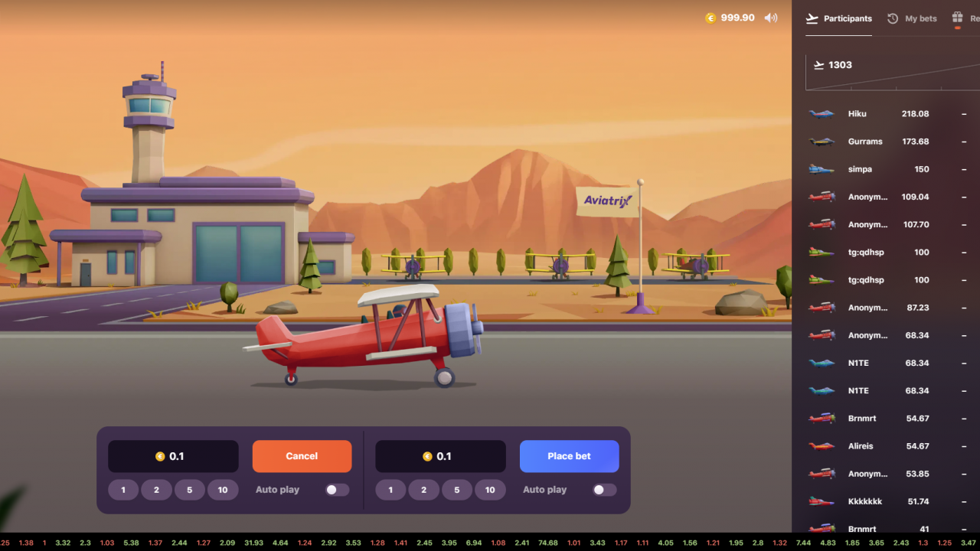This screenshot has width=980, height=551.
Task: Switch to the My bets tab
Action: click(x=912, y=18)
